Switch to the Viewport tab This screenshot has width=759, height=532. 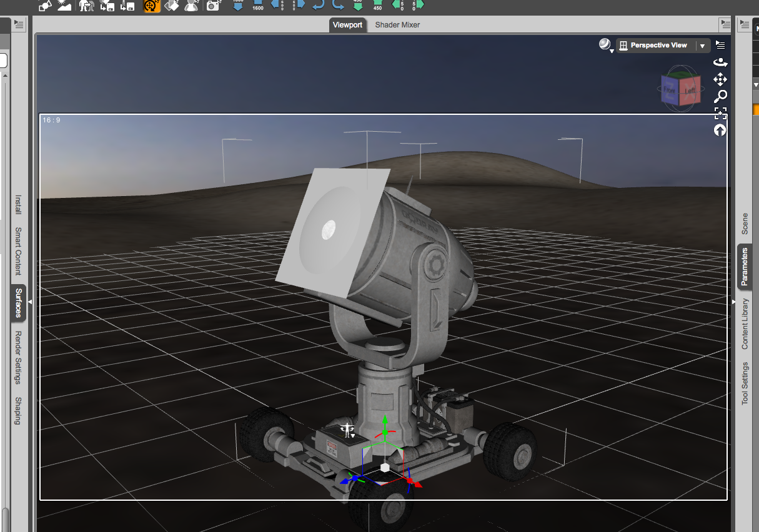tap(347, 25)
